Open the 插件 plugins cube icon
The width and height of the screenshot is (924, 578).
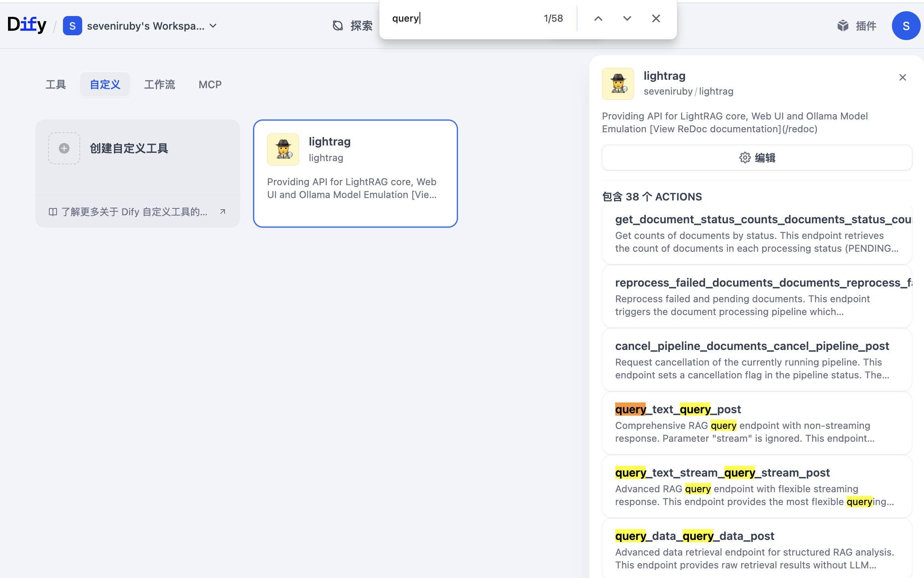(x=843, y=26)
